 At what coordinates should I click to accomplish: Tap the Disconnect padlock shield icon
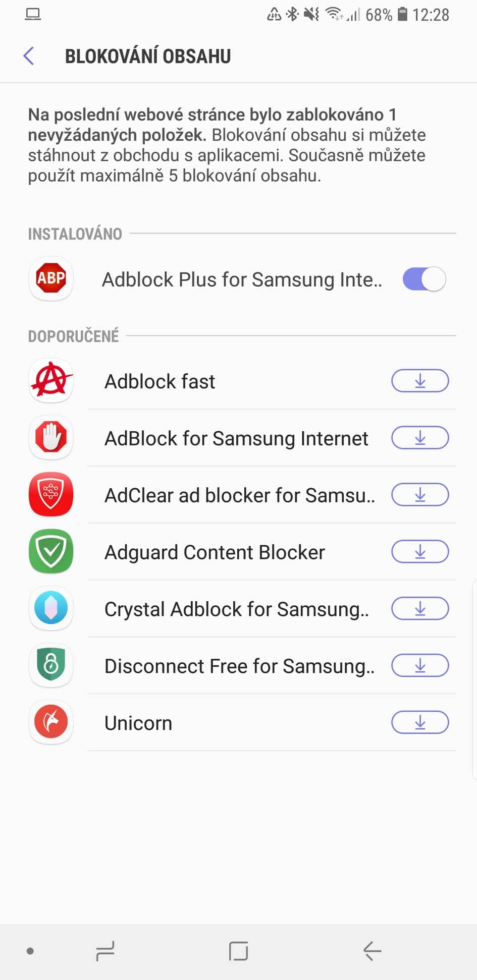(51, 665)
